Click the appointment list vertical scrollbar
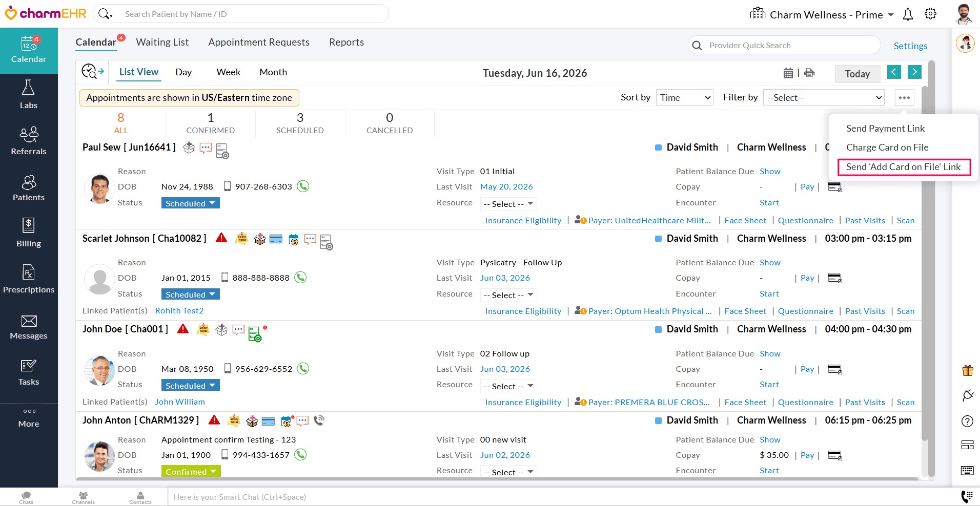The height and width of the screenshot is (506, 980). coord(925,264)
